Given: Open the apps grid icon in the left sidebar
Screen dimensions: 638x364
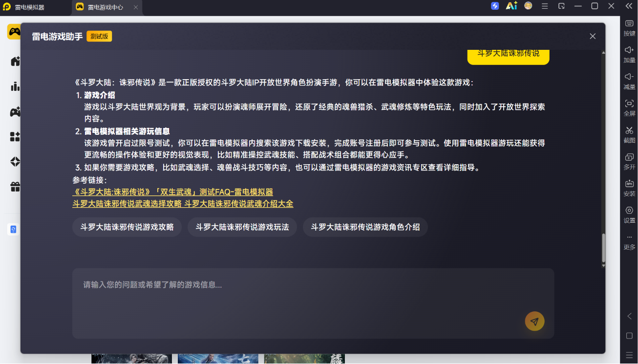Looking at the screenshot, I should coord(15,137).
